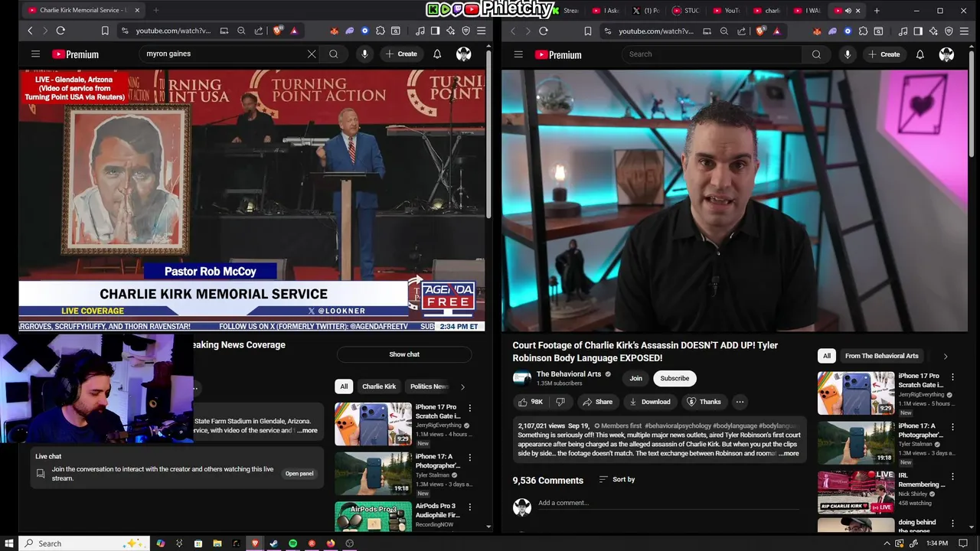
Task: Mute the playing tab via its speaker icon
Action: 848,11
